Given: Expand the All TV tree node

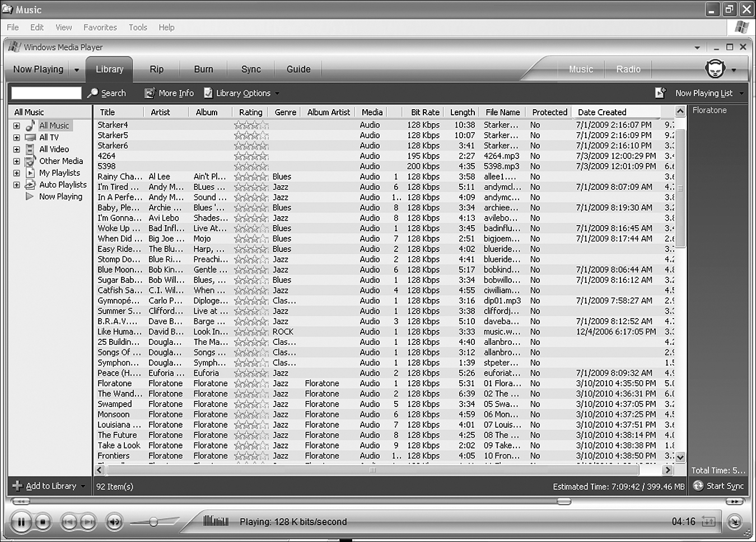Looking at the screenshot, I should pyautogui.click(x=16, y=138).
